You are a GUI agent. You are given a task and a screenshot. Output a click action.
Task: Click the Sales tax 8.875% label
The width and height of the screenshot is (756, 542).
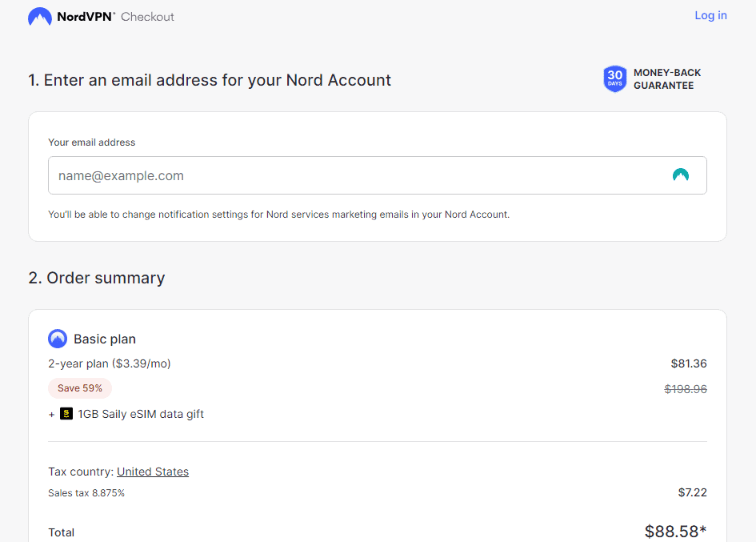(x=86, y=493)
